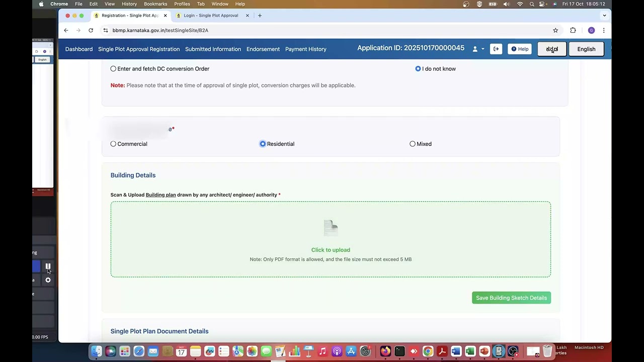Click Save Building Sketch Details button
This screenshot has height=362, width=644.
(511, 298)
